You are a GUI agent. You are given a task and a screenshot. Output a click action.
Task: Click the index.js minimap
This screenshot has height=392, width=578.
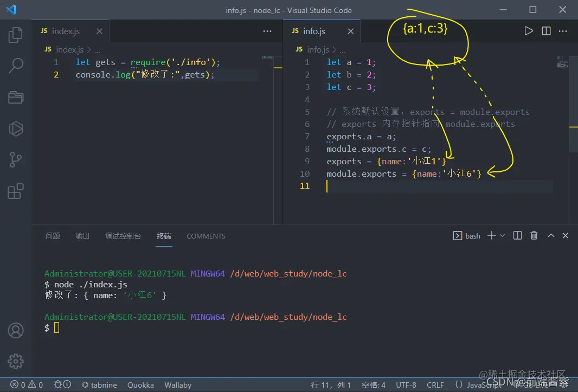267,57
